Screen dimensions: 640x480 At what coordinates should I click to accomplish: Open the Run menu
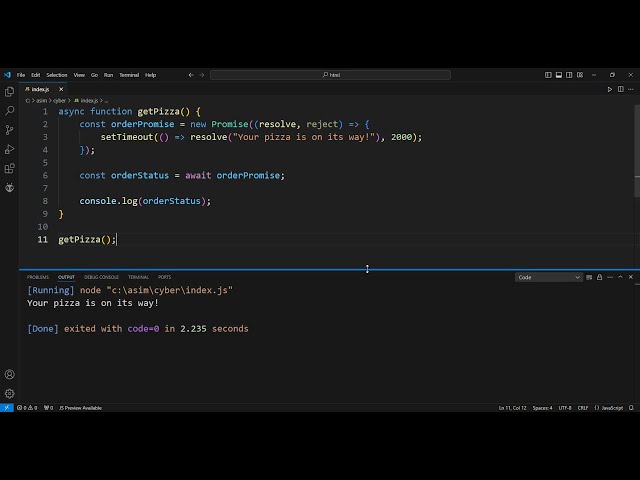108,75
